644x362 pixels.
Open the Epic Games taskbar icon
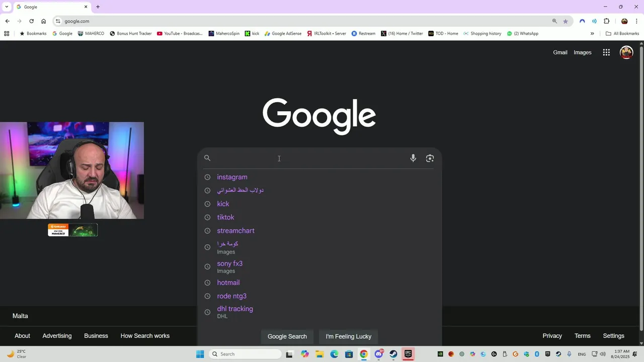[408, 354]
